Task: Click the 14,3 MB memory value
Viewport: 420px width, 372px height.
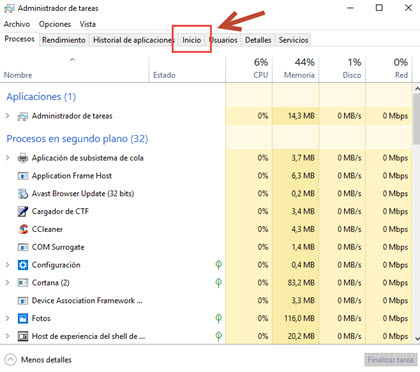Action: point(301,116)
